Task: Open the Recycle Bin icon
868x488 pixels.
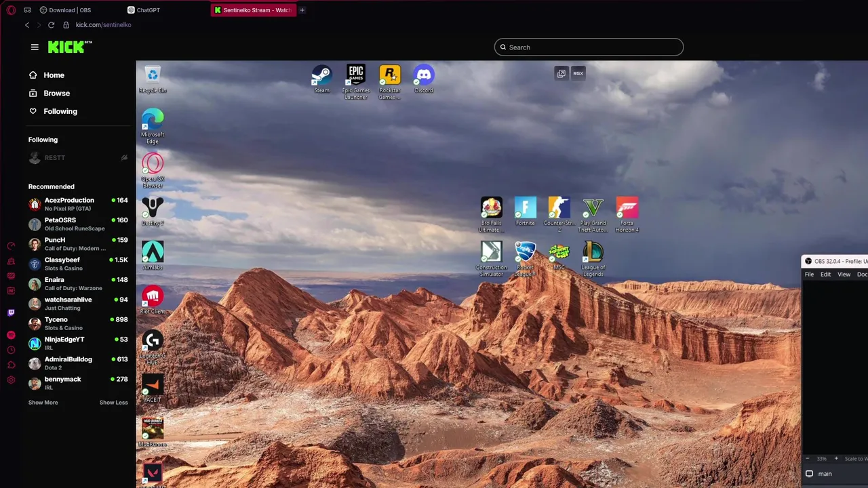Action: click(x=153, y=80)
